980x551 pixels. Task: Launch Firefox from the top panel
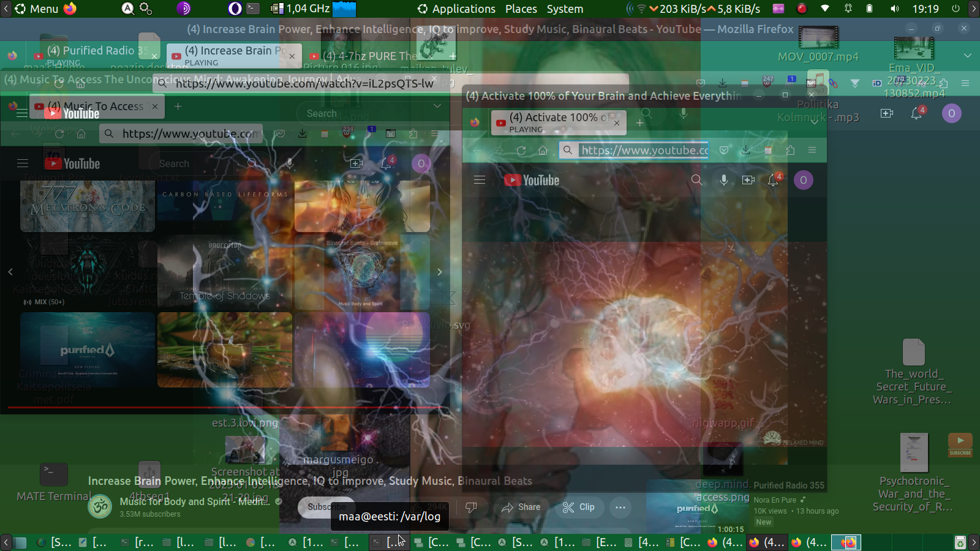(x=70, y=9)
